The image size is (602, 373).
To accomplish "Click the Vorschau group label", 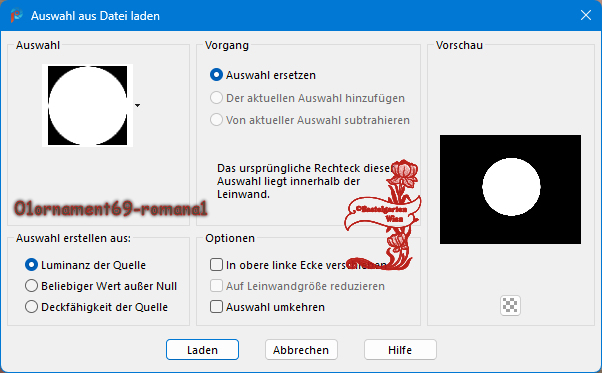I will tap(459, 45).
